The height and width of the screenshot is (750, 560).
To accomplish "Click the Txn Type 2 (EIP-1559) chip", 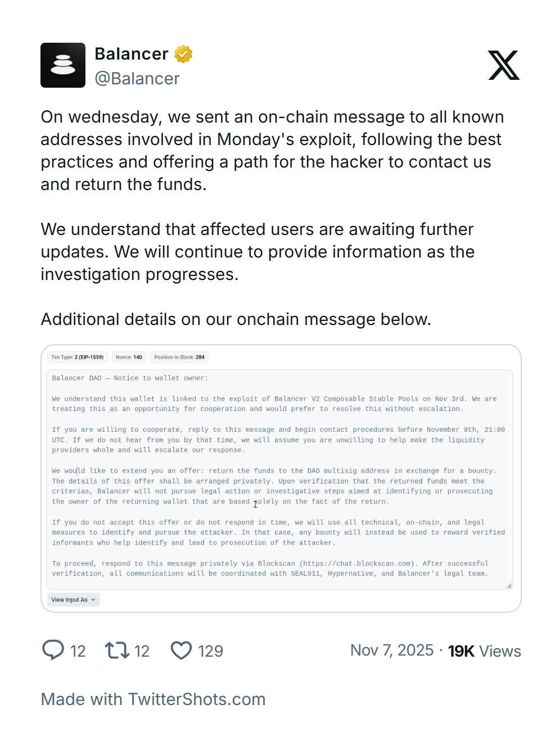I will [78, 357].
